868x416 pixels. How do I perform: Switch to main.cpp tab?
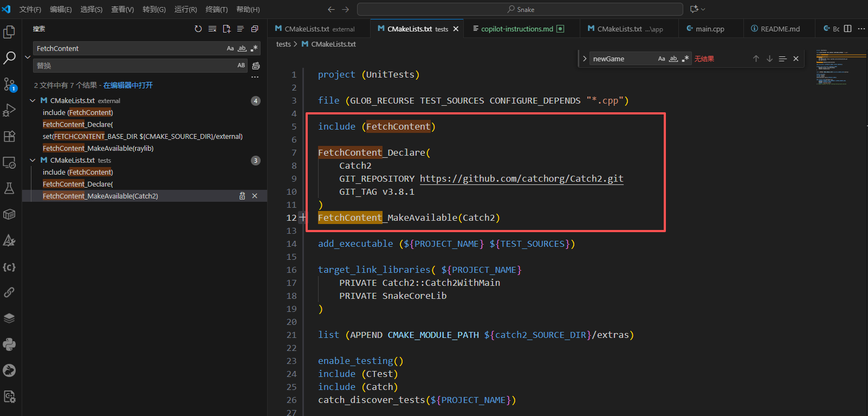(710, 29)
